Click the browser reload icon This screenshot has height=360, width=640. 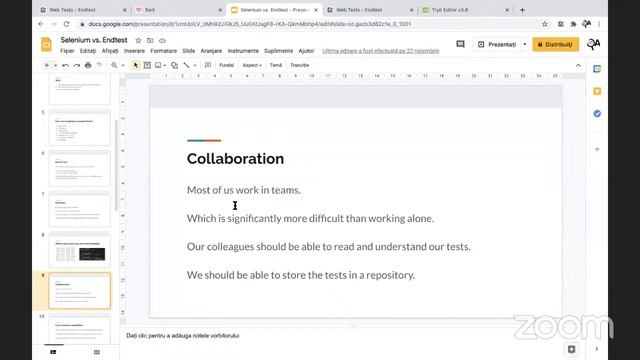click(67, 24)
